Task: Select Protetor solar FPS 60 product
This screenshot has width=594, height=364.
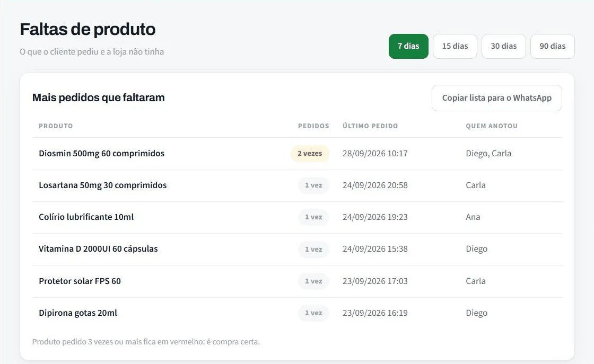Action: 80,281
